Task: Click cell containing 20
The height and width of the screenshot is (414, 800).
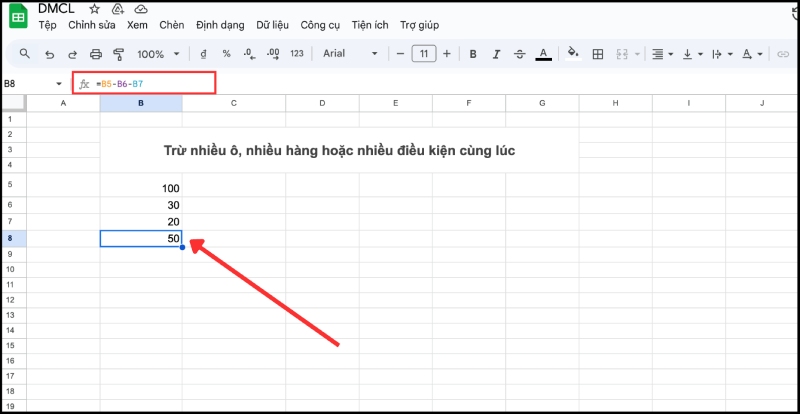Action: (141, 222)
